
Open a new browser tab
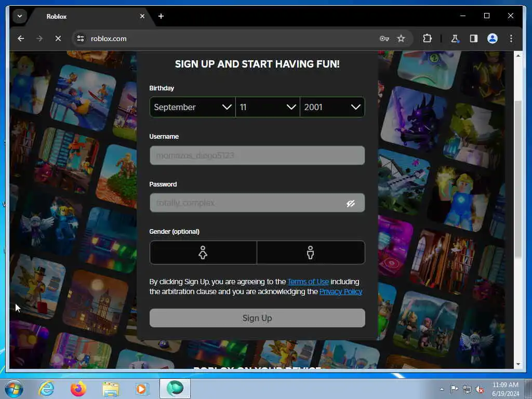(x=161, y=16)
